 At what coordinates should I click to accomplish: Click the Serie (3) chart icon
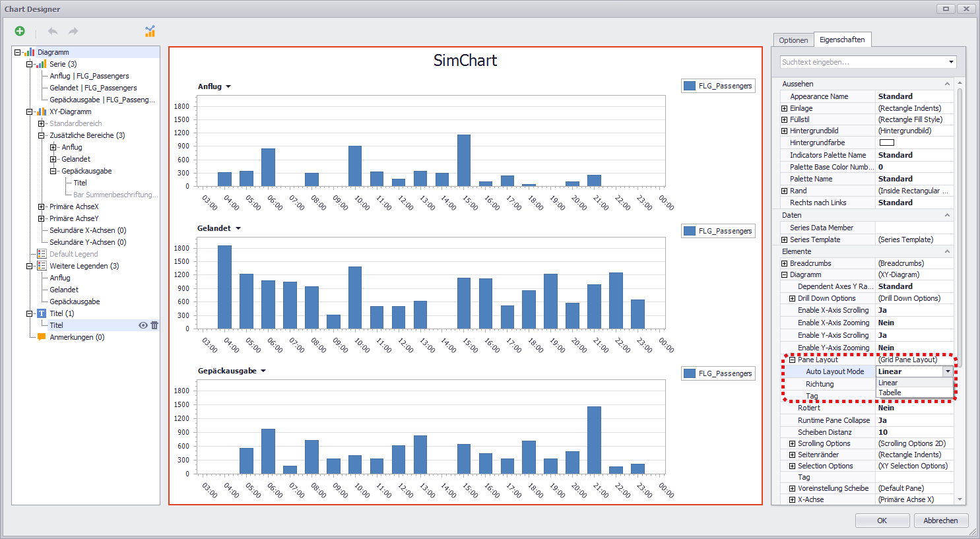(x=42, y=64)
